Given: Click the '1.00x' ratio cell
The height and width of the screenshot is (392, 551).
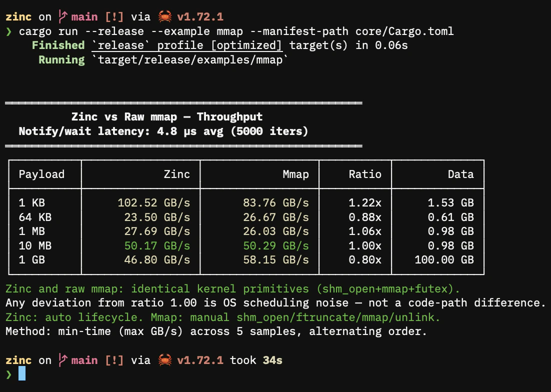Looking at the screenshot, I should click(365, 245).
